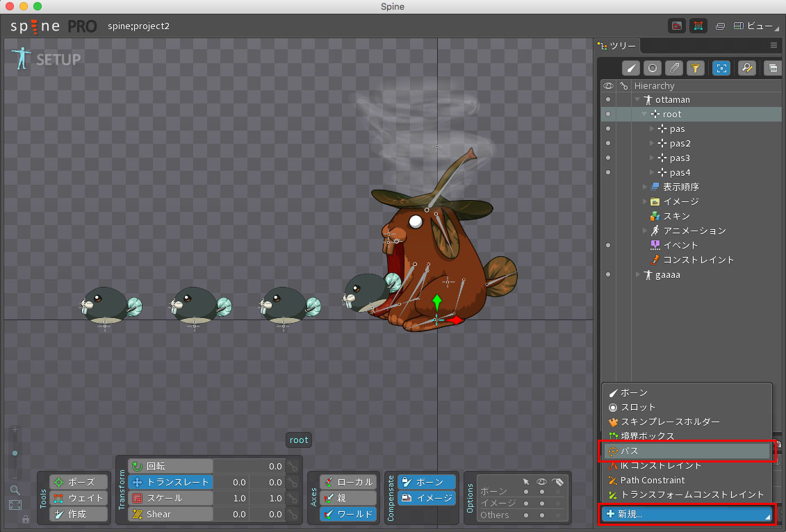The width and height of the screenshot is (786, 532).
Task: Click the attachment paperclip filter icon
Action: [673, 68]
